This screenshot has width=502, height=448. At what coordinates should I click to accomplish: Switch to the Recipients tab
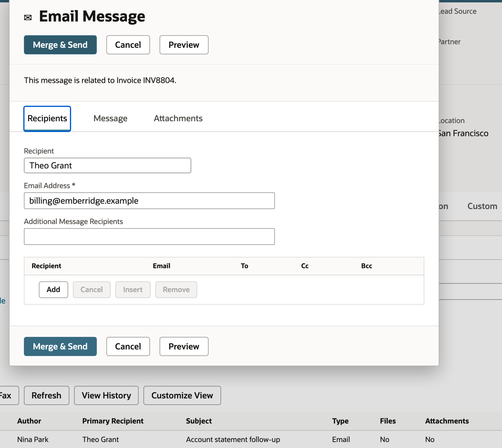[47, 119]
